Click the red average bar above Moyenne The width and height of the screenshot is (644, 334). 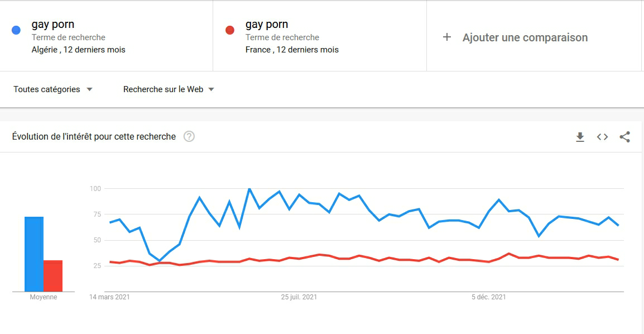pos(53,276)
